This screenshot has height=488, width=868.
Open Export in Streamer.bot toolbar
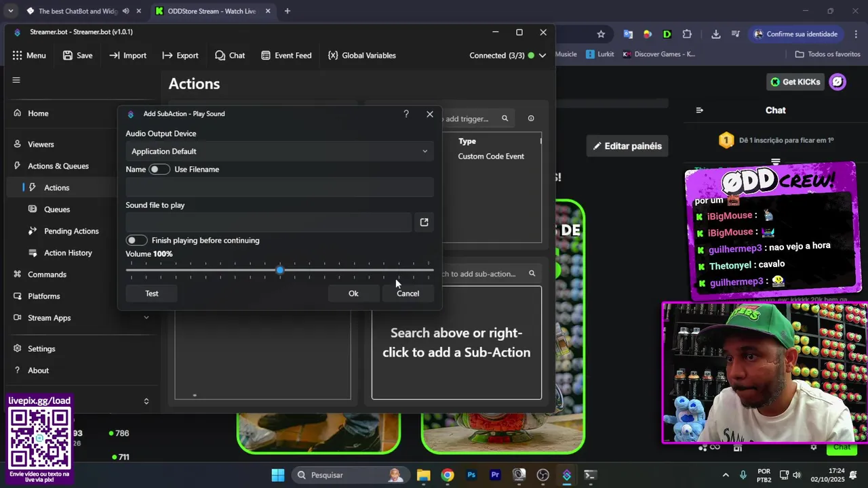coord(180,56)
